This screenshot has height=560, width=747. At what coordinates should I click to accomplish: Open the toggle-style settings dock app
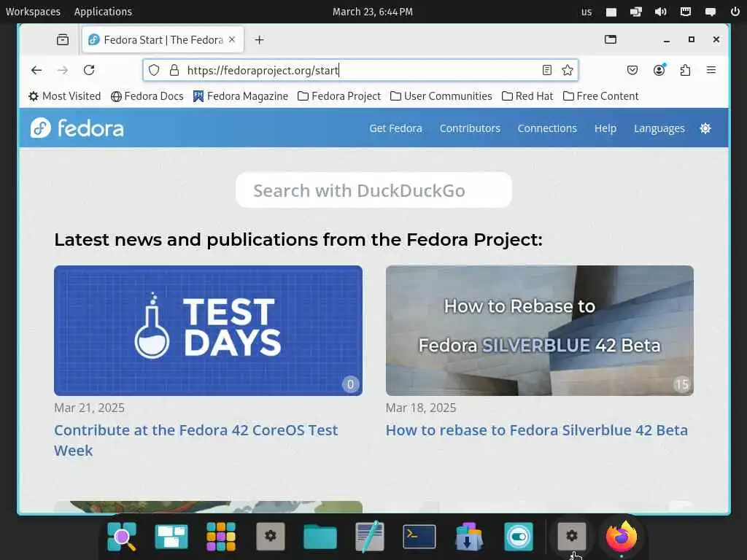click(519, 537)
